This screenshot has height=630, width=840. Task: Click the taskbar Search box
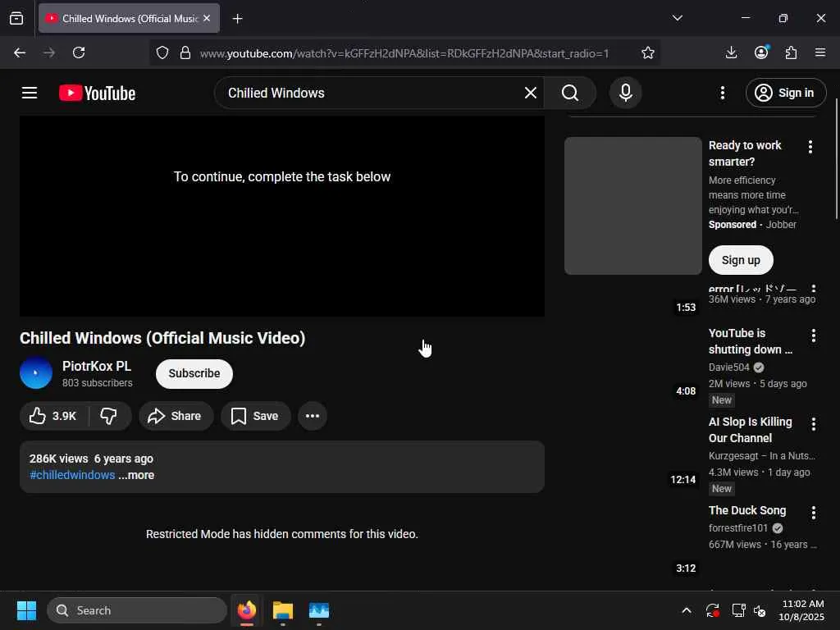click(137, 610)
